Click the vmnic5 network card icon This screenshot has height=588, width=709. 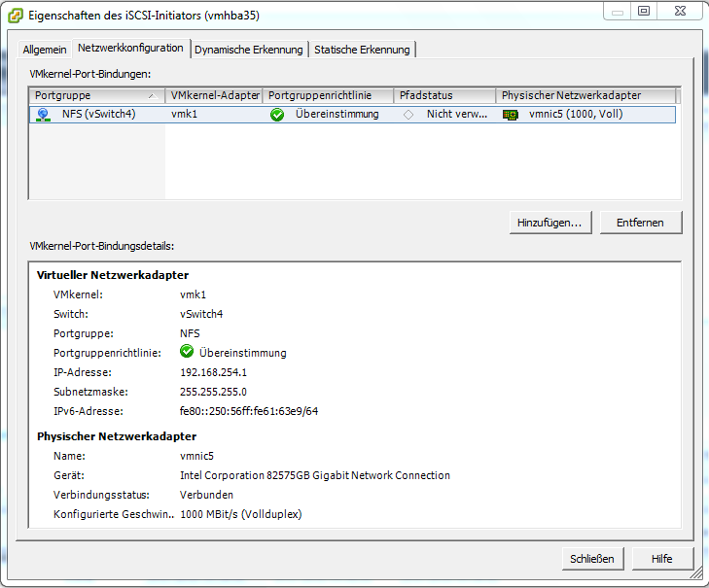[x=511, y=115]
